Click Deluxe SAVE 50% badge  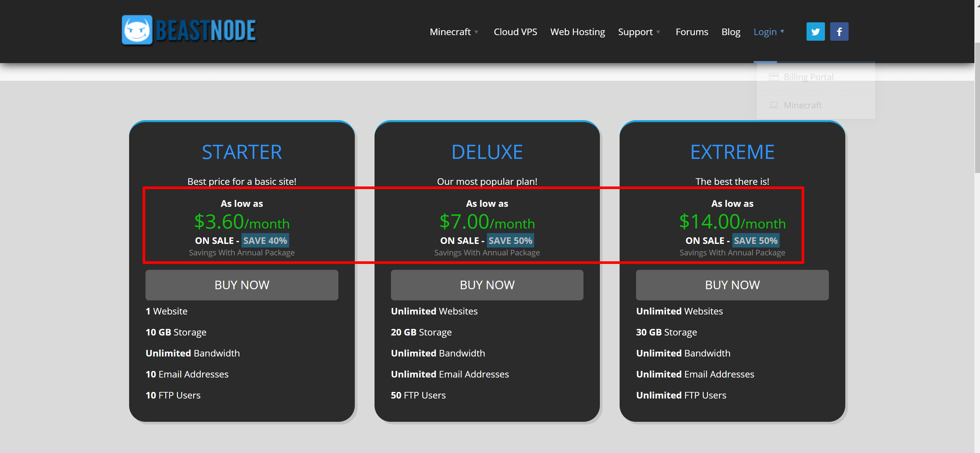[510, 241]
